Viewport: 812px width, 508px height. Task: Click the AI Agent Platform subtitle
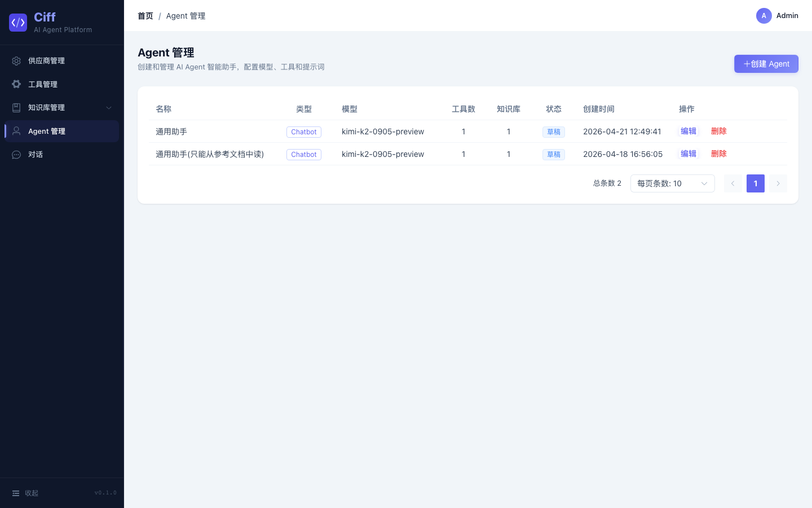(63, 30)
